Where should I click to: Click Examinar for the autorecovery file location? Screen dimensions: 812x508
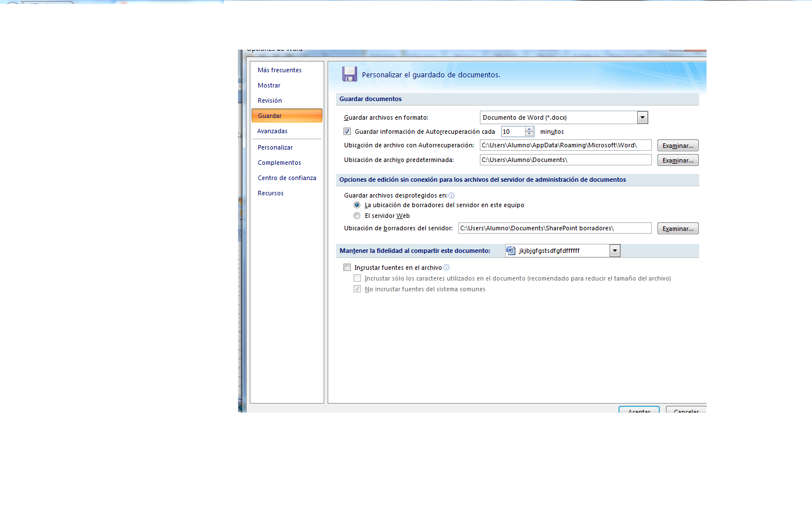pos(677,145)
